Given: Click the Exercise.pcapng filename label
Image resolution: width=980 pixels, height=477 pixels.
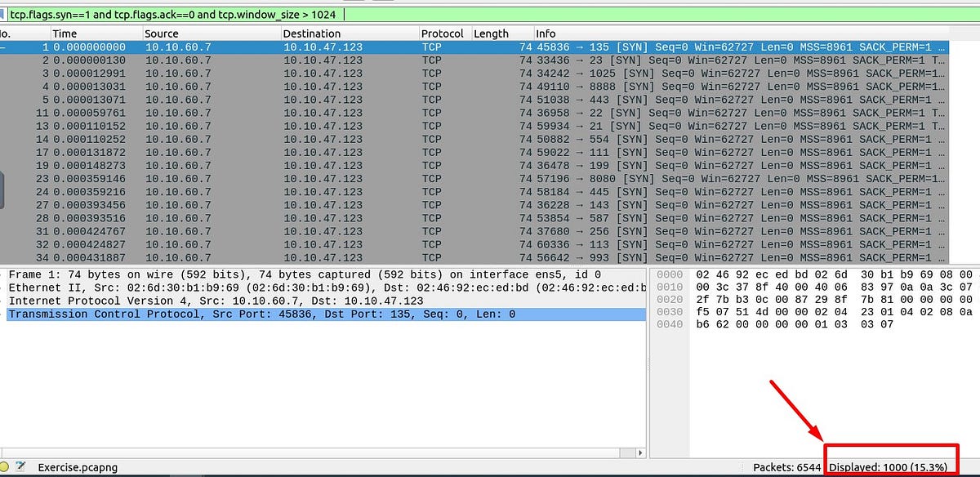Looking at the screenshot, I should tap(78, 466).
